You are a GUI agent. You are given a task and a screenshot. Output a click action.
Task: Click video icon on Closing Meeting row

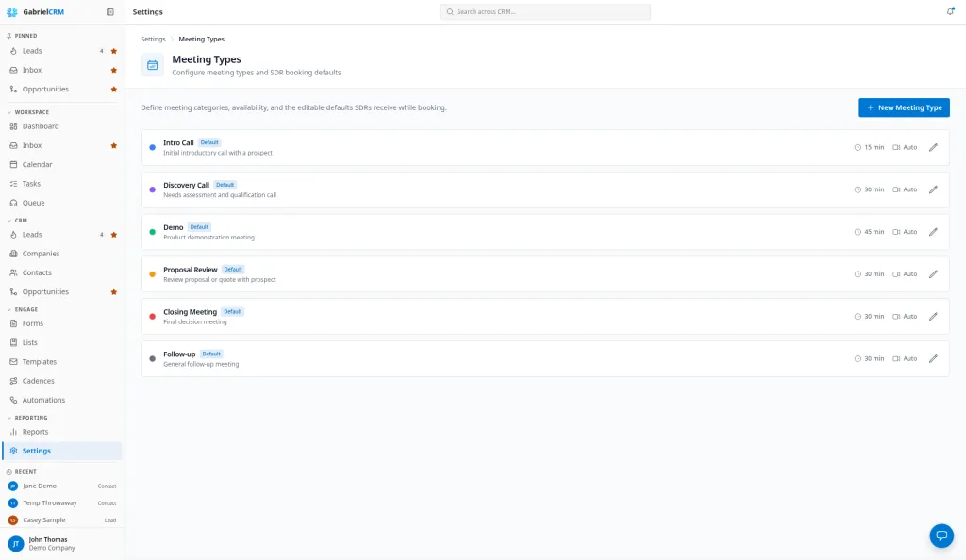pyautogui.click(x=896, y=317)
